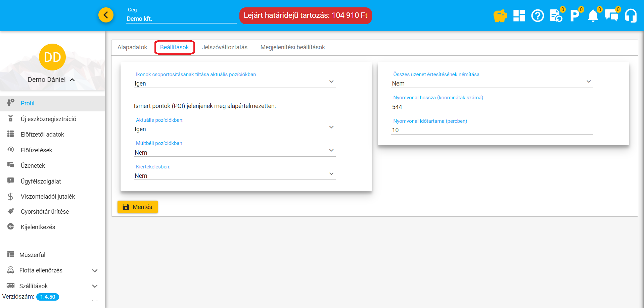The width and height of the screenshot is (644, 308).
Task: Open the chat messages icon in header
Action: 611,16
